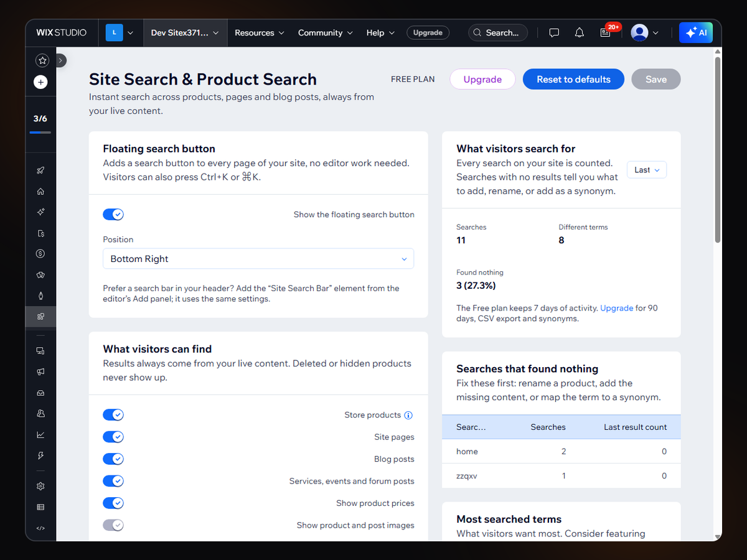The image size is (747, 560).
Task: Click the Different terms value 8
Action: 561,240
